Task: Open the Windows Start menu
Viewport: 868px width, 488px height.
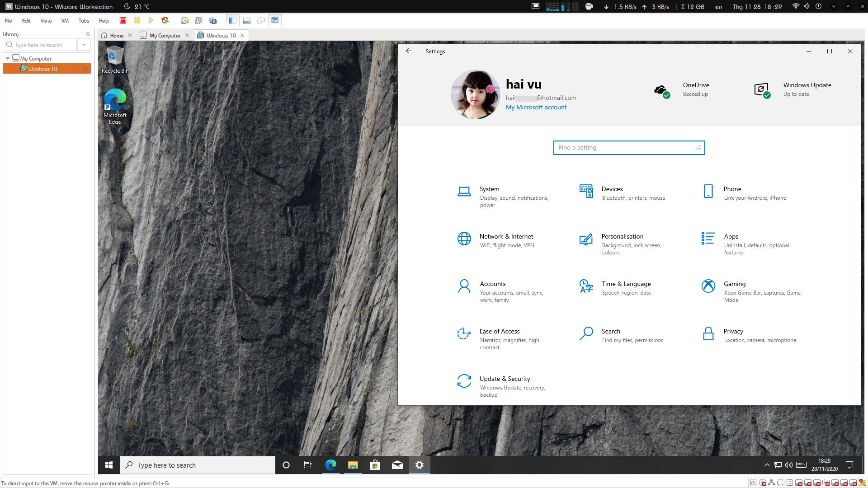Action: click(x=109, y=465)
